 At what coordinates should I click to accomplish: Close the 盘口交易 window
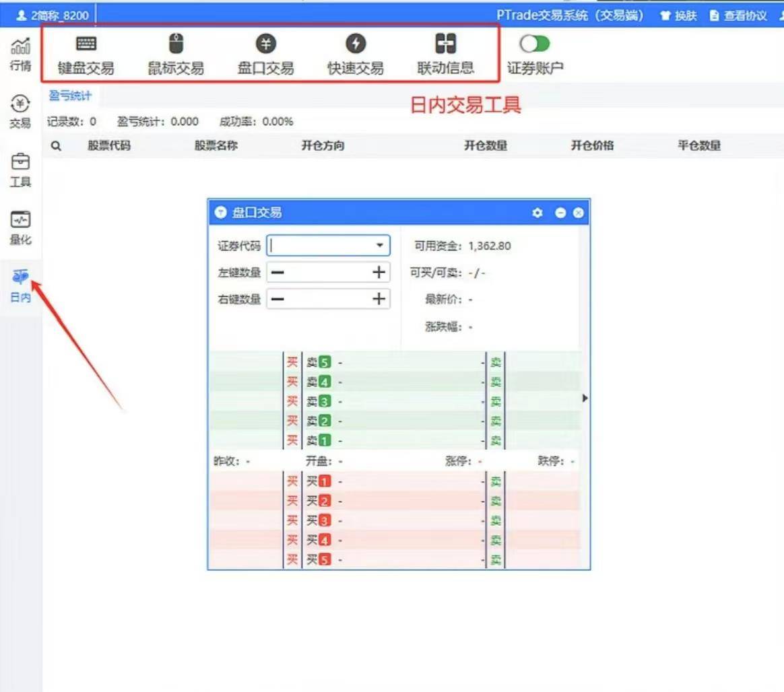(x=579, y=213)
